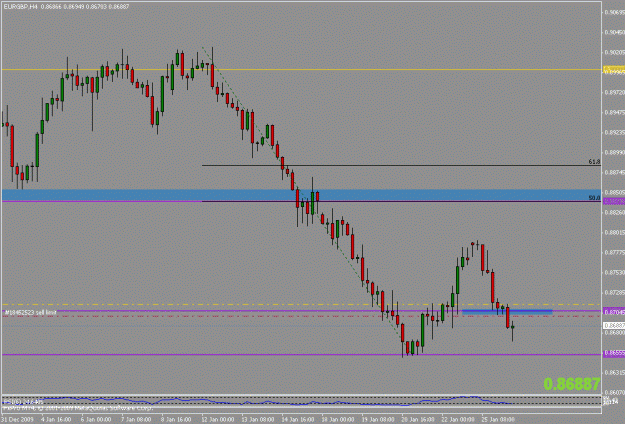The width and height of the screenshot is (625, 424).
Task: Click the 8 Jan 16:00 time label
Action: coord(176,420)
